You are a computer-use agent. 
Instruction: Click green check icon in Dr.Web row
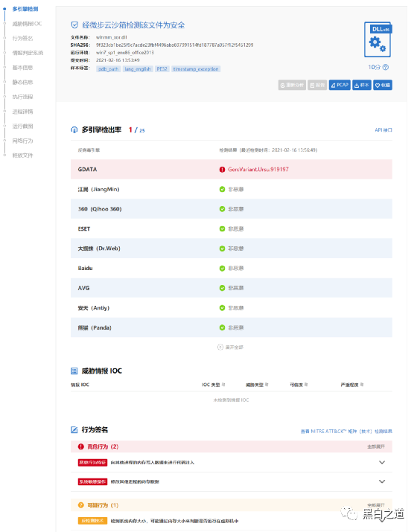[222, 249]
